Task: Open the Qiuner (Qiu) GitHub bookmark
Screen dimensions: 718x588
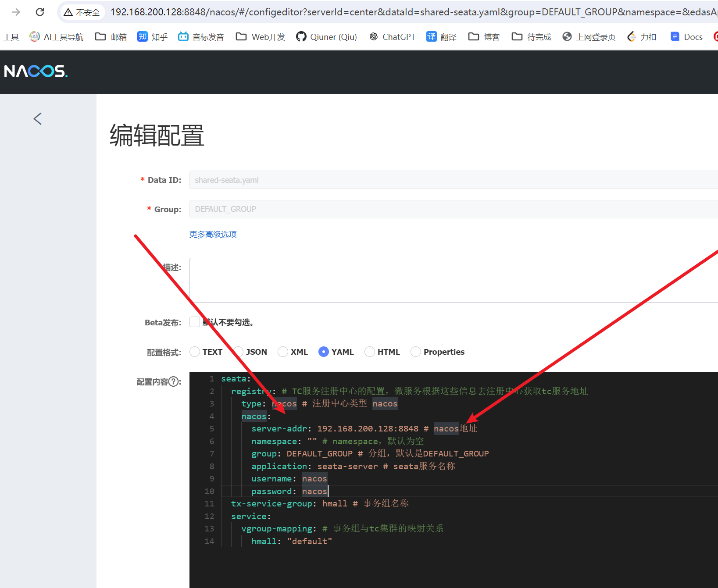Action: point(326,37)
